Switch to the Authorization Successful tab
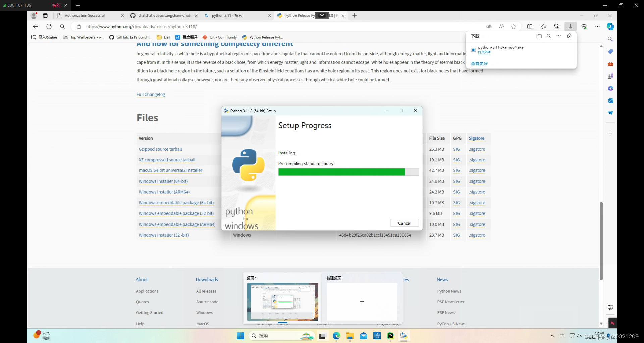Image resolution: width=644 pixels, height=343 pixels. 91,15
